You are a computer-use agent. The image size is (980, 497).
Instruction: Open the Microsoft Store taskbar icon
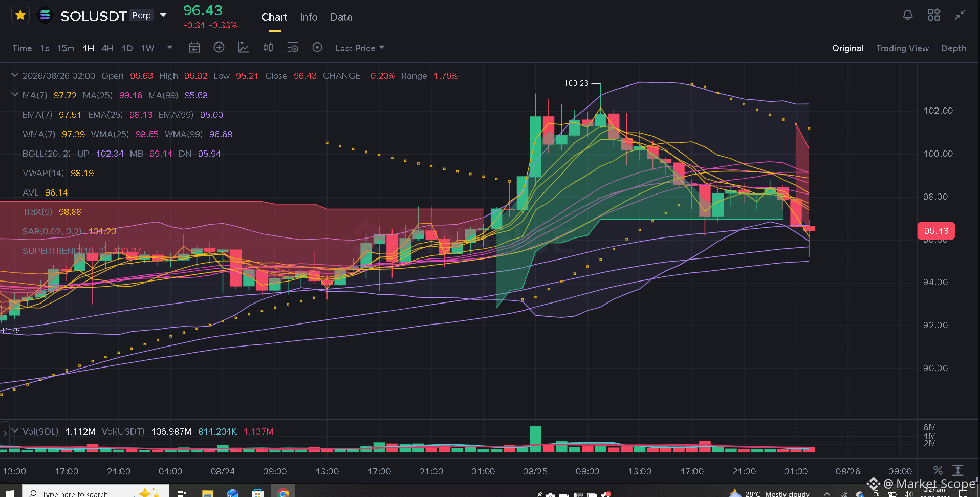(x=257, y=493)
